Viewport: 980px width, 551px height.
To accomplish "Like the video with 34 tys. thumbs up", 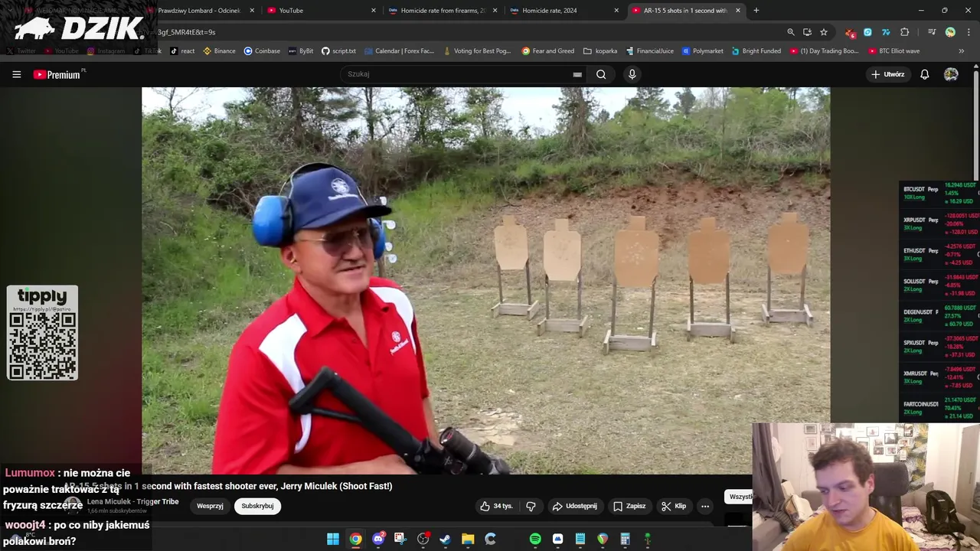I will click(496, 506).
